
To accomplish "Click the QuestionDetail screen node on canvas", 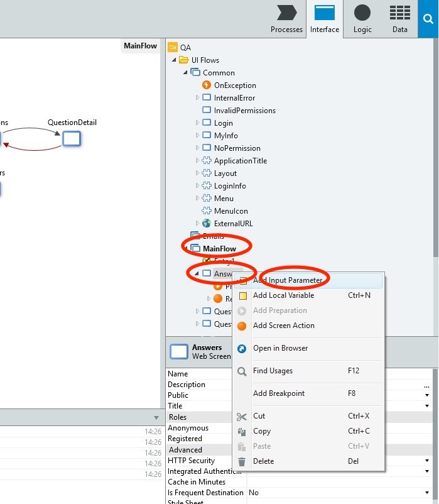I will 72,138.
